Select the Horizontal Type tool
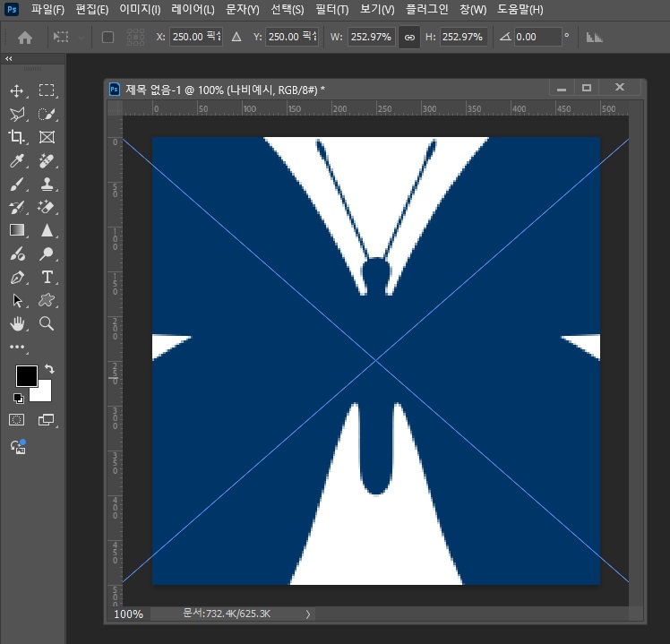Screen dimensions: 670x644 point(47,277)
